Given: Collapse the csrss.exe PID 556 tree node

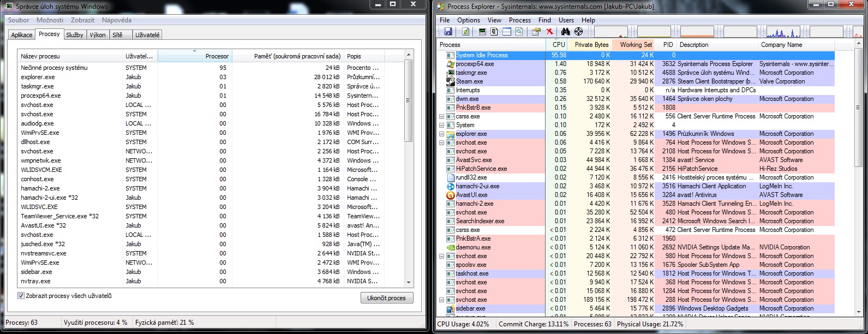Looking at the screenshot, I should [442, 116].
